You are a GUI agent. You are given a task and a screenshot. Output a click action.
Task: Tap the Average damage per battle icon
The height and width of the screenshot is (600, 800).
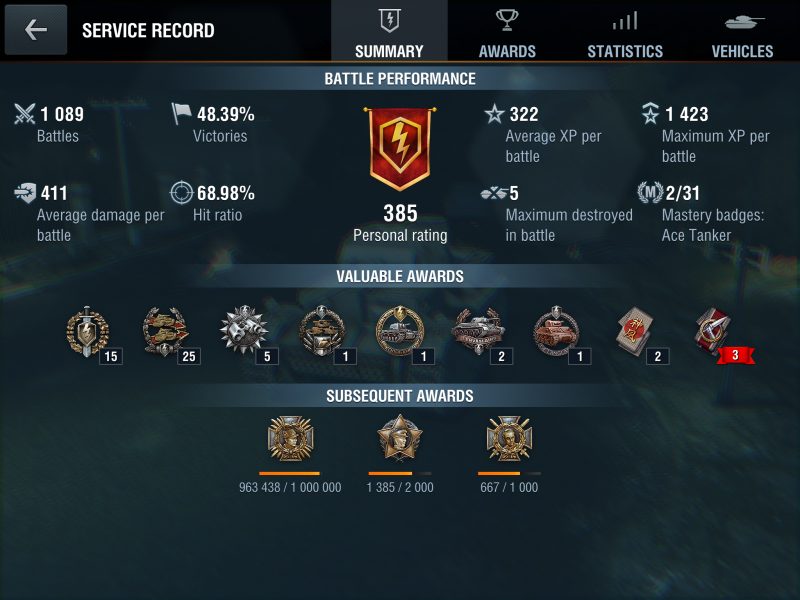point(25,193)
